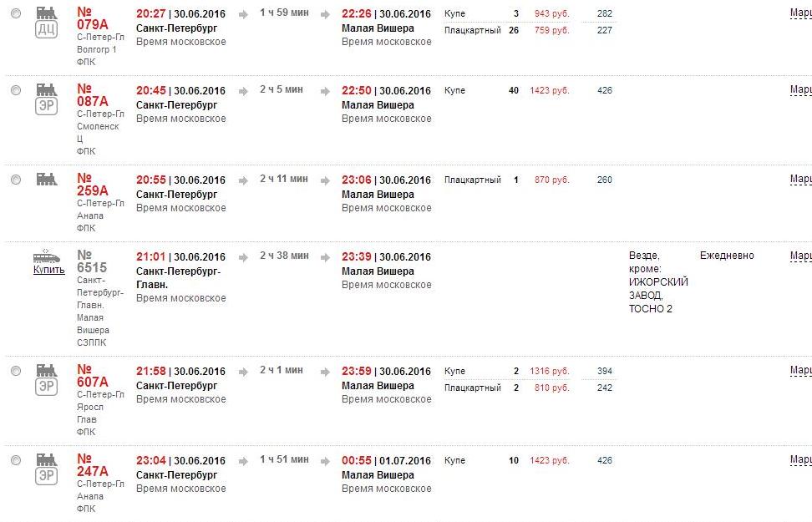Screen dimensions: 812x522
Task: Open the route link in the 079А row
Action: pos(800,13)
